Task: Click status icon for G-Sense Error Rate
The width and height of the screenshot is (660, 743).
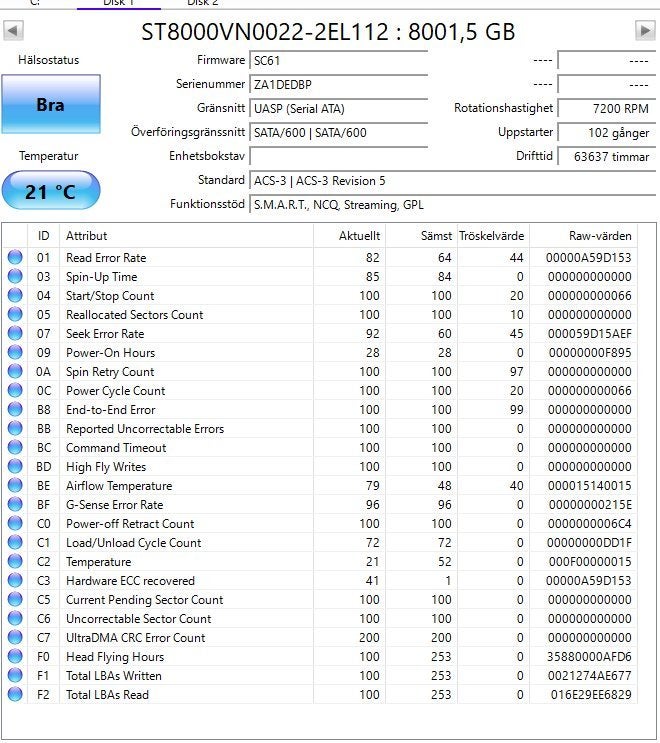Action: [15, 504]
